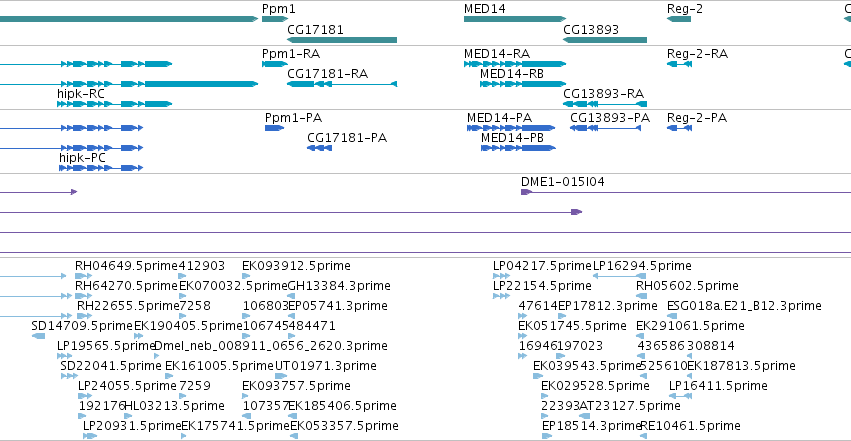Select the 412903 EST label
The height and width of the screenshot is (441, 851).
[201, 266]
